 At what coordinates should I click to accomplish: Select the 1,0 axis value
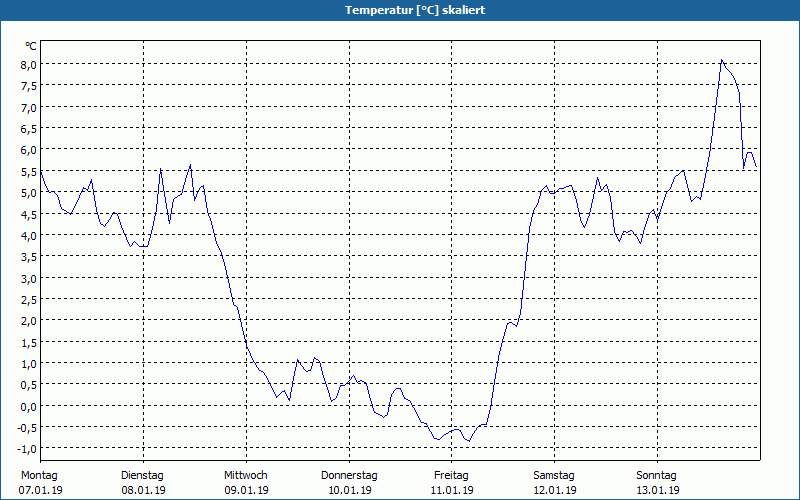pyautogui.click(x=29, y=364)
